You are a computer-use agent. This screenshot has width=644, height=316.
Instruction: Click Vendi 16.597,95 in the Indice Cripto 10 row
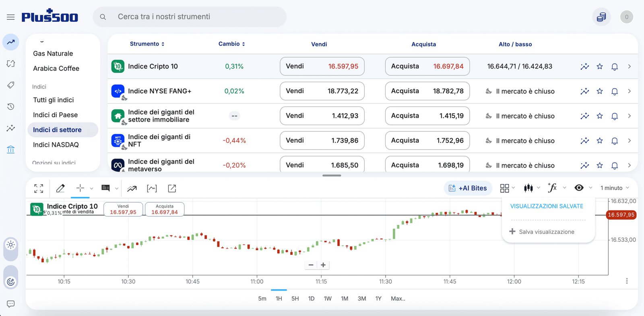(x=322, y=67)
